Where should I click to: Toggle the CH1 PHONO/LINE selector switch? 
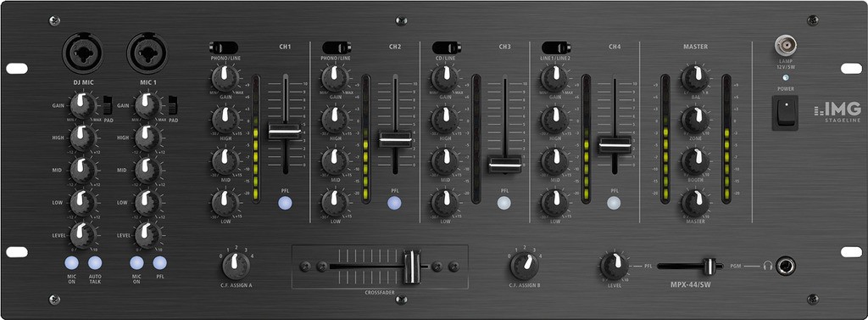[224, 48]
